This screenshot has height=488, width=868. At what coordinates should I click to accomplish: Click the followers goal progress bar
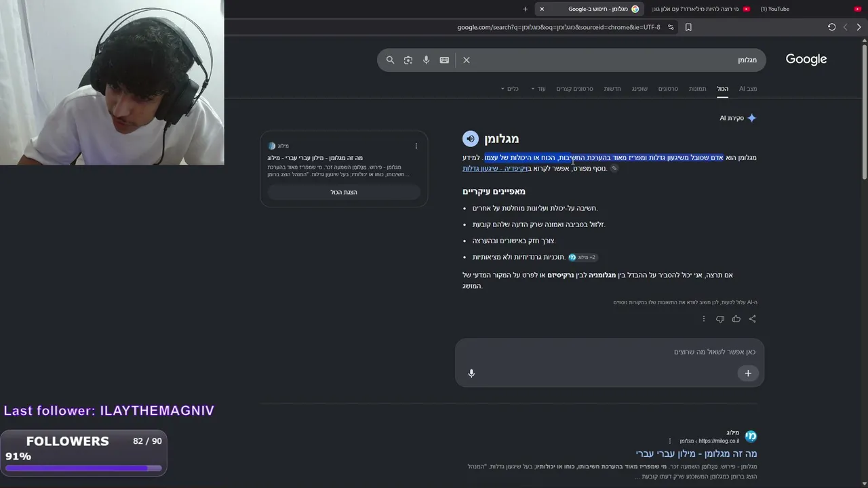tap(84, 468)
